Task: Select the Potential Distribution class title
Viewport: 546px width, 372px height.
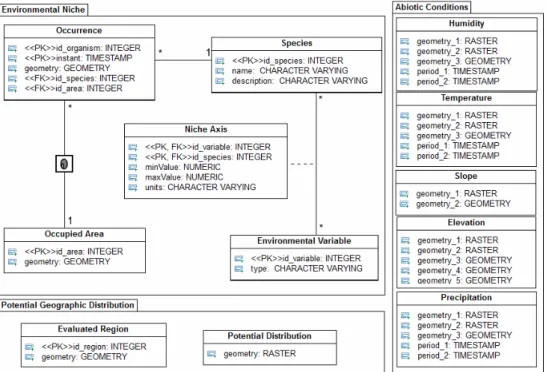Action: (x=270, y=336)
